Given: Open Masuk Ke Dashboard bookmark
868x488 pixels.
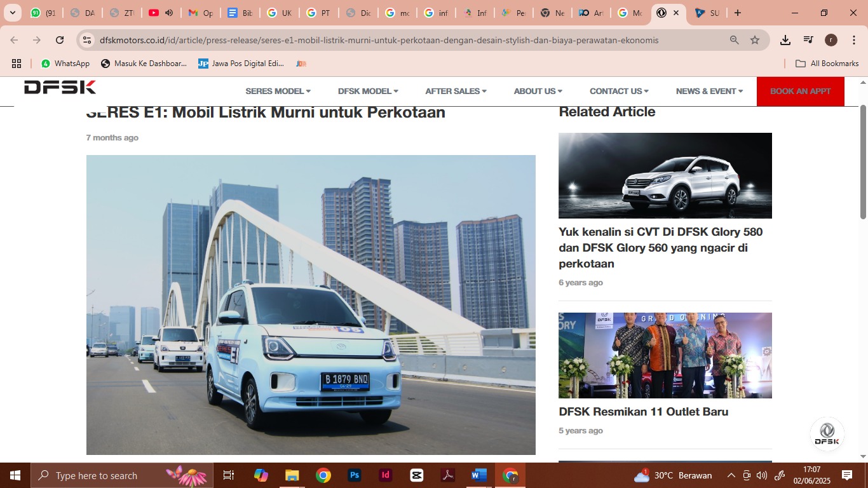Looking at the screenshot, I should (x=144, y=64).
